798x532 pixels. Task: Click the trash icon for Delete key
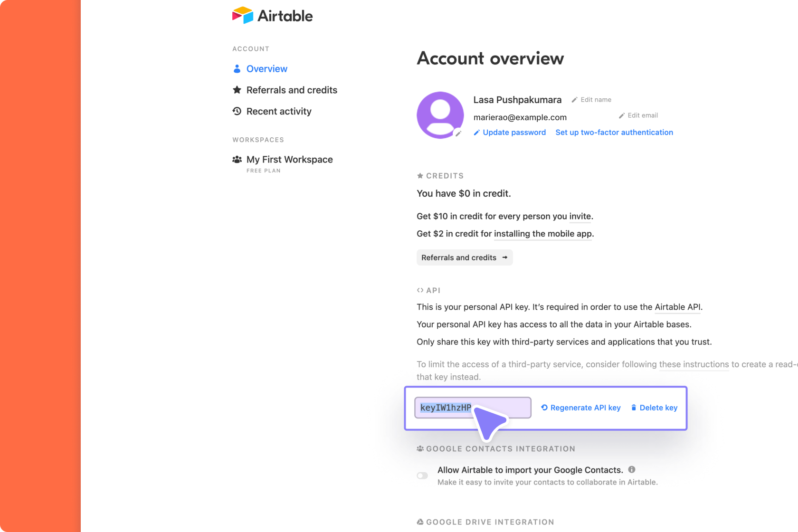tap(634, 408)
